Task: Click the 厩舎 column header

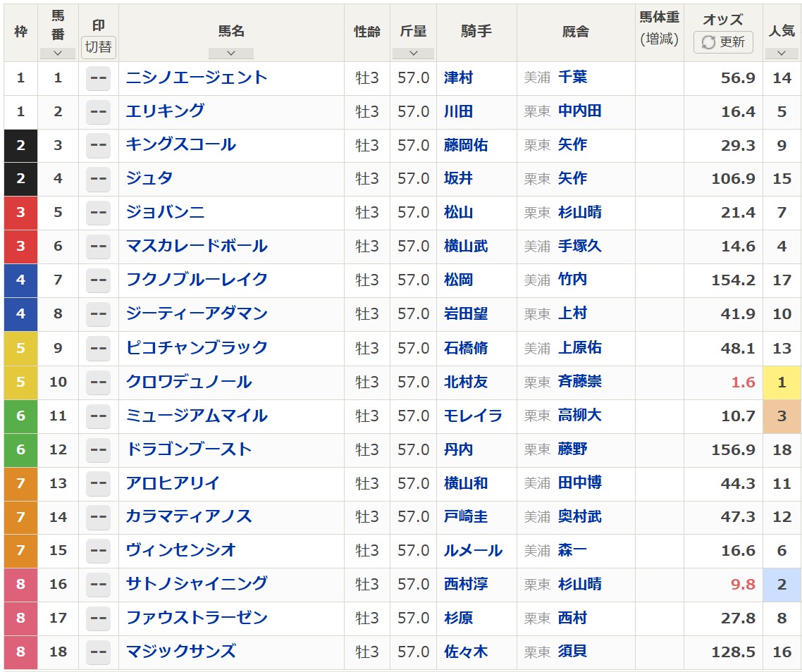Action: (575, 32)
